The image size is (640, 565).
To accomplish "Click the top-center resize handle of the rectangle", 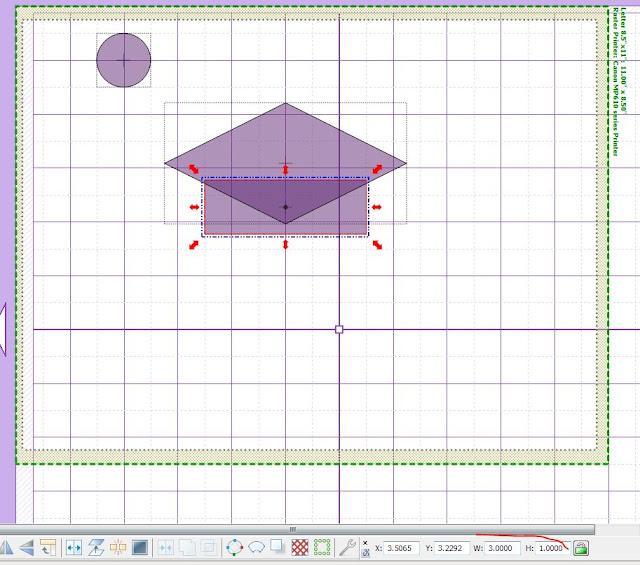I will pyautogui.click(x=285, y=169).
